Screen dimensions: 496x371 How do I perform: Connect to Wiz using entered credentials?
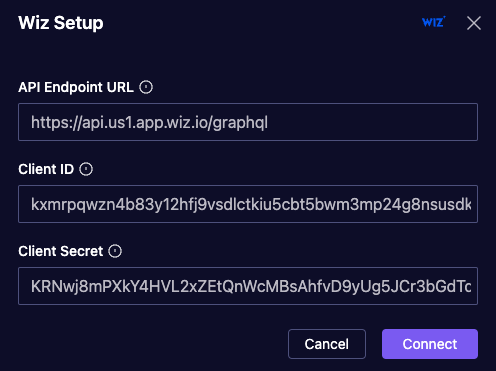pos(430,344)
